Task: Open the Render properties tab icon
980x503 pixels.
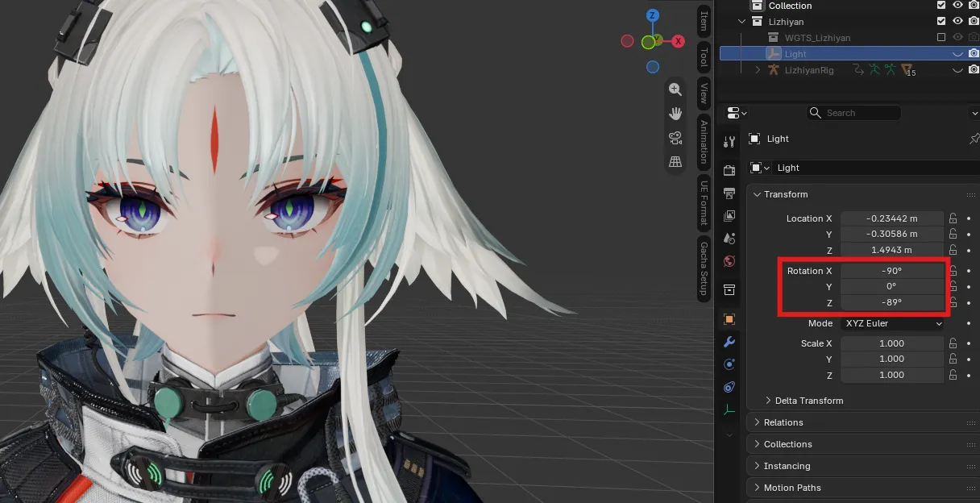Action: pyautogui.click(x=729, y=170)
